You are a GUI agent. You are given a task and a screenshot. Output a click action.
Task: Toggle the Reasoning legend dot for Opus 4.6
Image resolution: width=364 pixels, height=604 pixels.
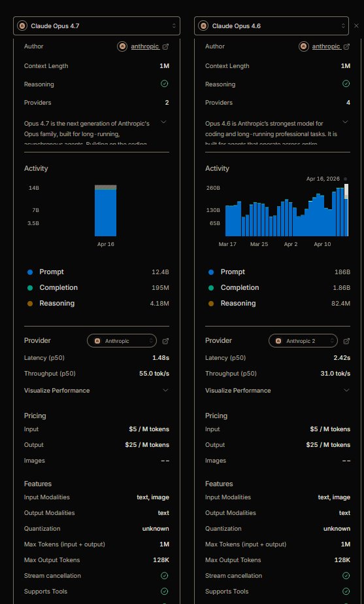[211, 304]
